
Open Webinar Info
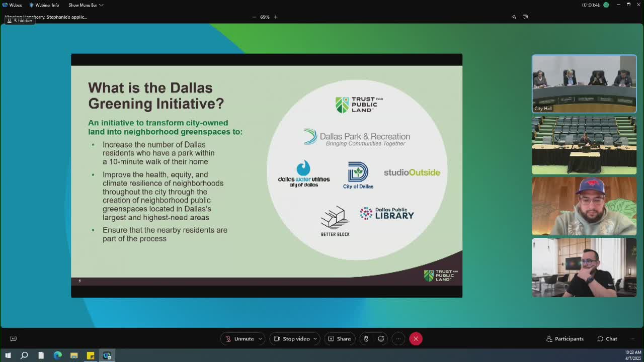tap(44, 5)
